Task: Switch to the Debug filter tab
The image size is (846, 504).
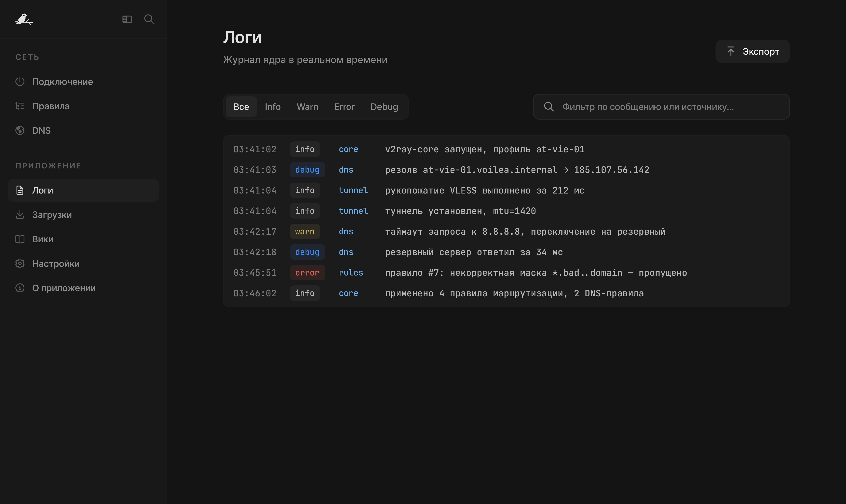Action: [384, 107]
